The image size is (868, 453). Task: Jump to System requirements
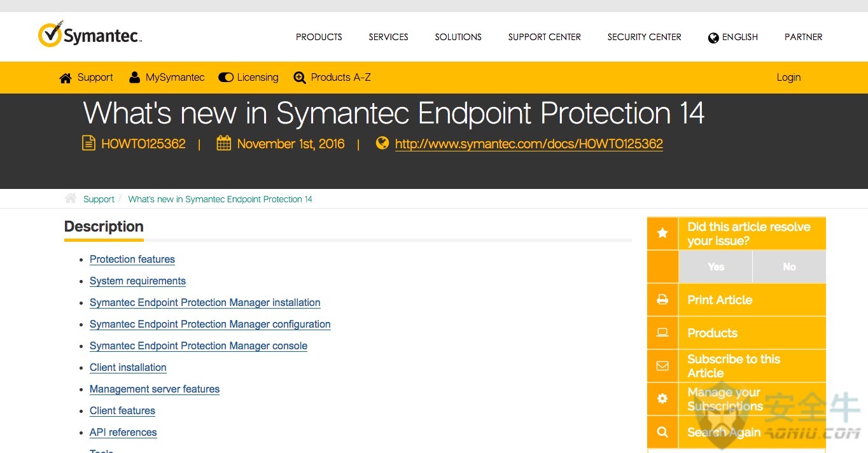point(137,281)
